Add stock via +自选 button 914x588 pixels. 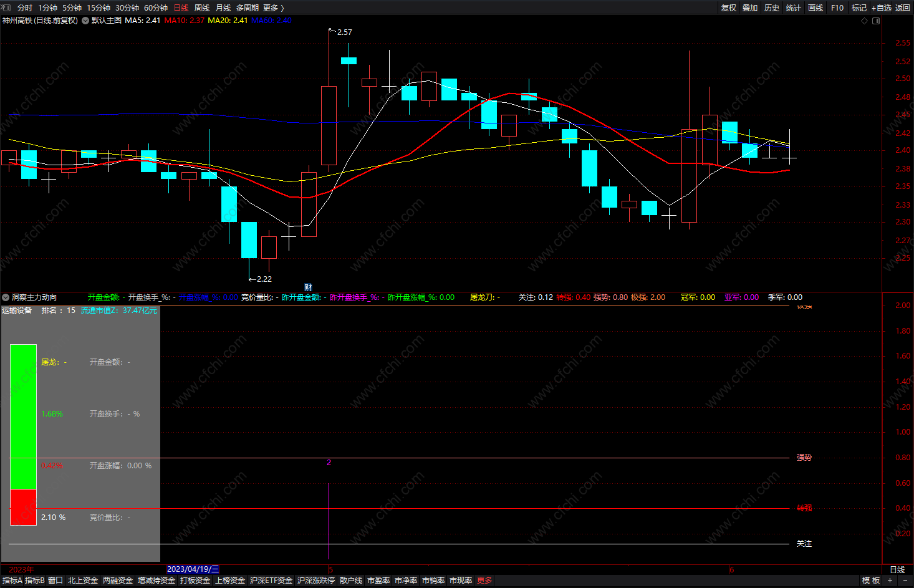pyautogui.click(x=882, y=7)
